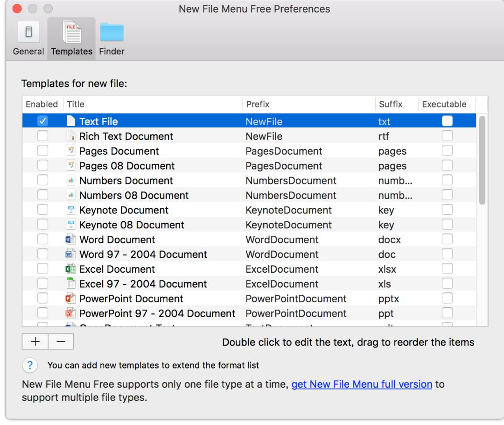Click the doc suffix cell
The height and width of the screenshot is (425, 504).
387,255
